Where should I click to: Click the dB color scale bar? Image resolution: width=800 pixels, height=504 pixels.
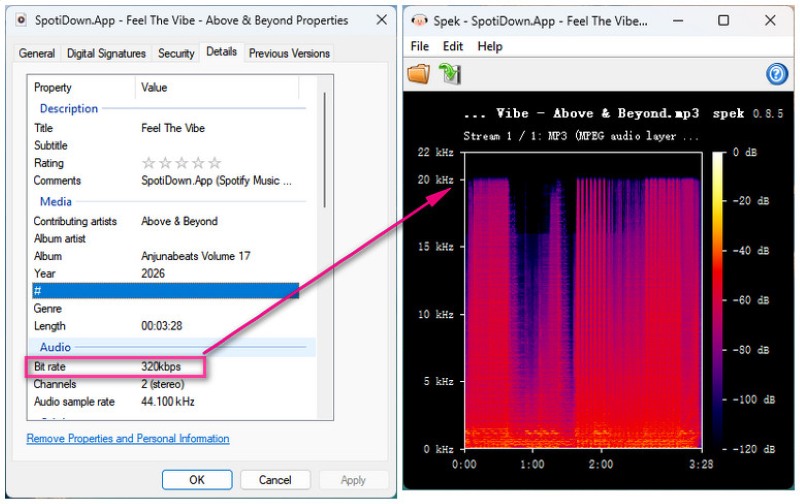point(718,300)
